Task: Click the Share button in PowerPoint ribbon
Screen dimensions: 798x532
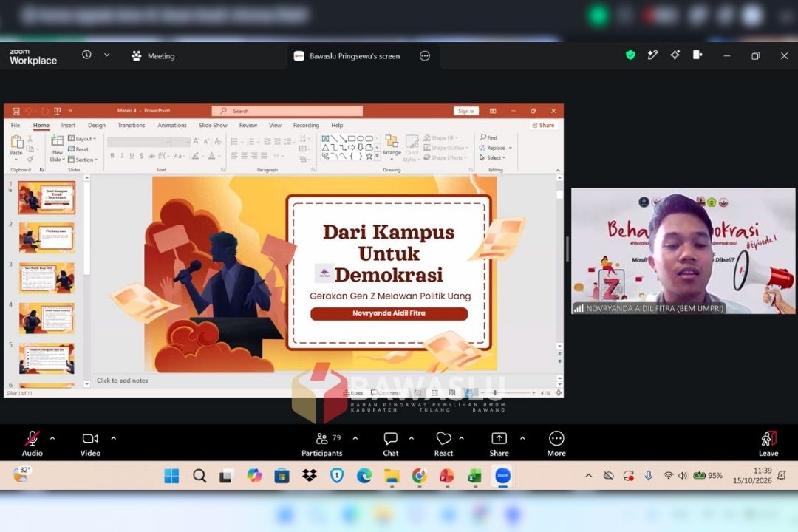Action: [543, 125]
